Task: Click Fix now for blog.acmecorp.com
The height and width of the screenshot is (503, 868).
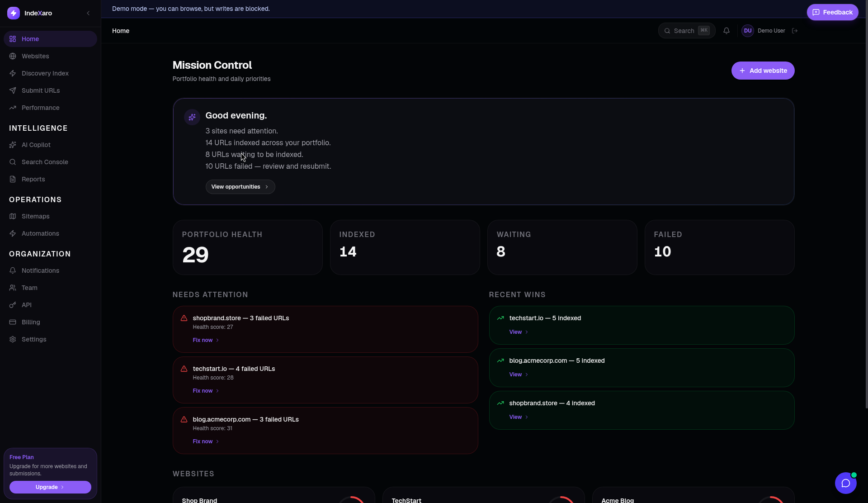Action: pyautogui.click(x=206, y=441)
